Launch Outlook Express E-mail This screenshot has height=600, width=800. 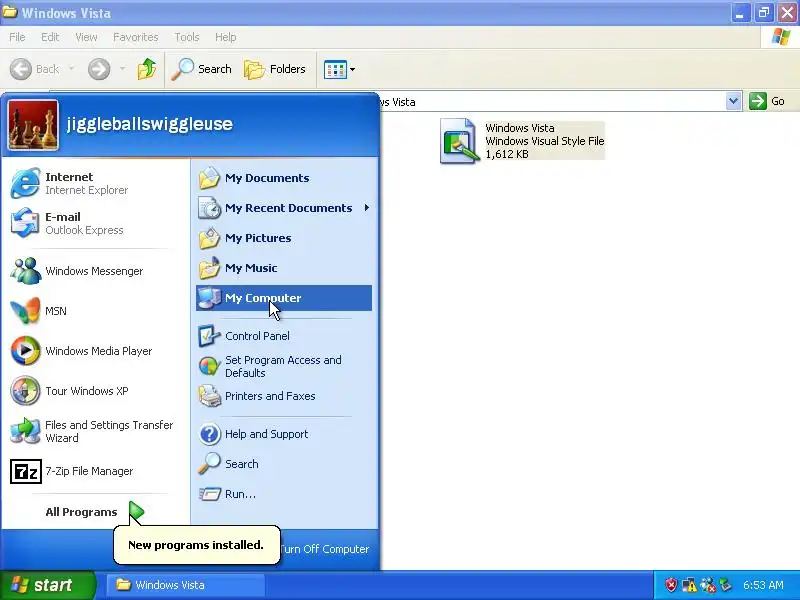[x=95, y=223]
